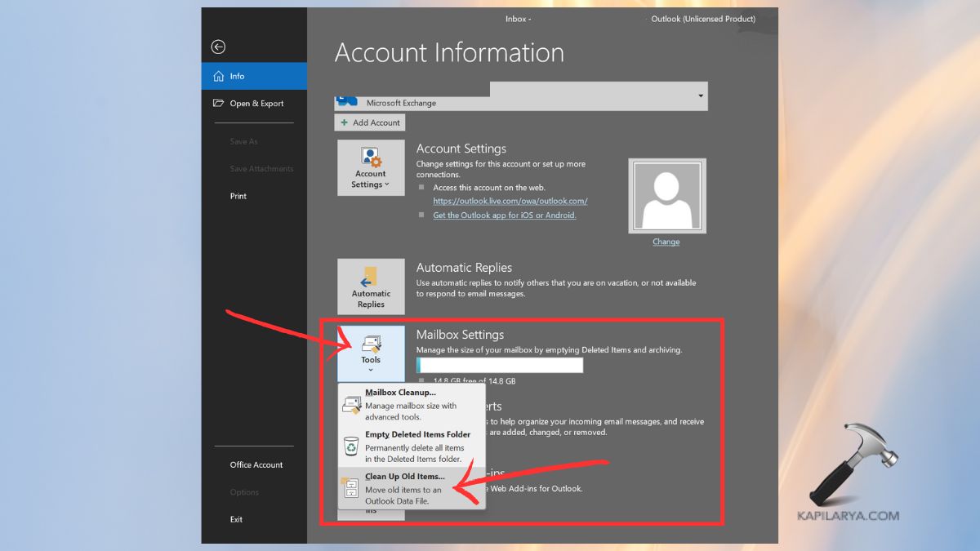The height and width of the screenshot is (551, 980).
Task: Select the Mailbox Cleanup icon
Action: pos(352,402)
